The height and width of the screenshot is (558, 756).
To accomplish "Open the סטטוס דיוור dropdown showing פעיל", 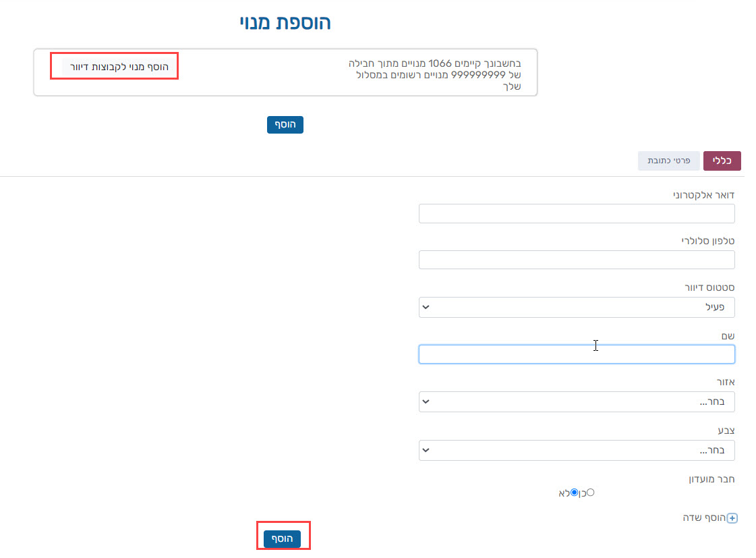I will (577, 307).
